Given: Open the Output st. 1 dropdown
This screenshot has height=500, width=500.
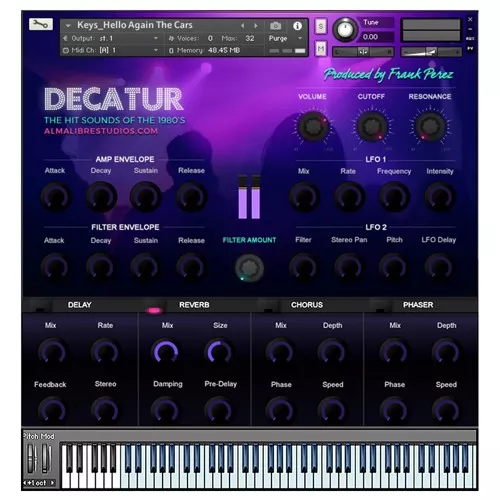Looking at the screenshot, I should coord(156,38).
